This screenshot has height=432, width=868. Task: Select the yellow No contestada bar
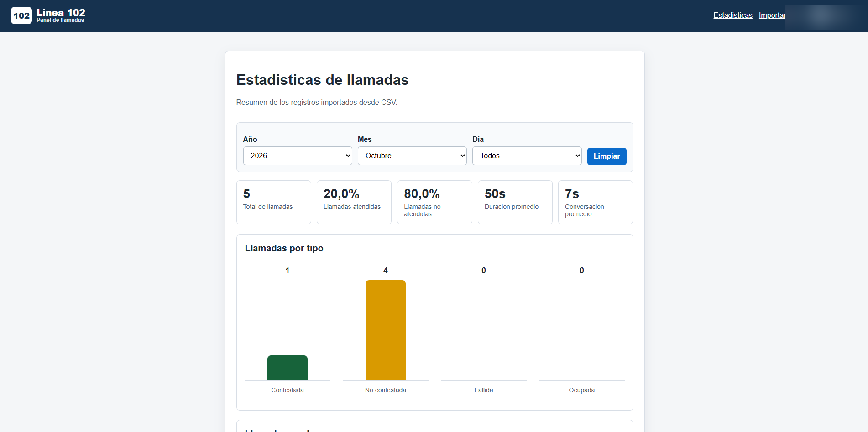pyautogui.click(x=386, y=330)
